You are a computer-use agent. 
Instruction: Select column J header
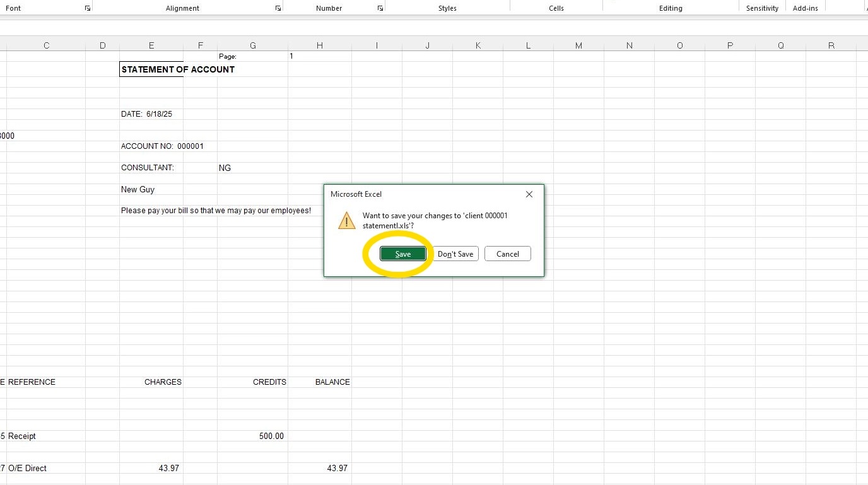427,45
